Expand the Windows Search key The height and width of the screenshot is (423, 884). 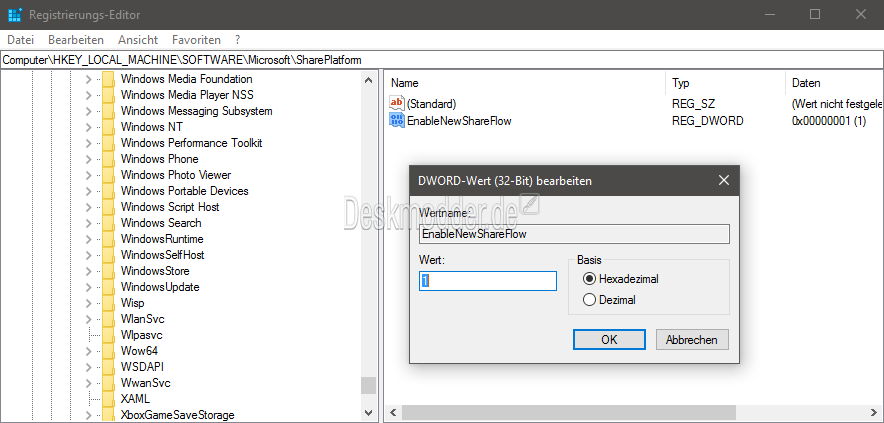[89, 223]
